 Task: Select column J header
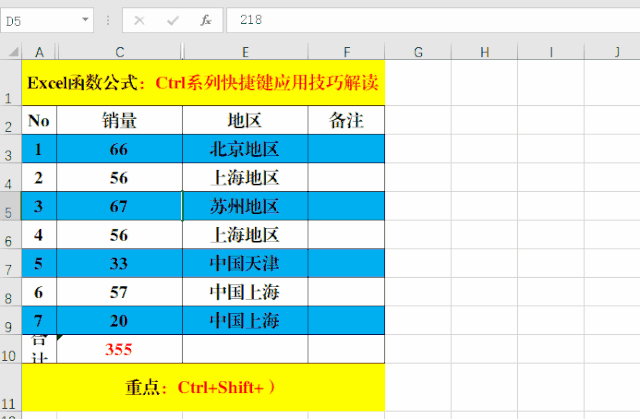coord(612,52)
